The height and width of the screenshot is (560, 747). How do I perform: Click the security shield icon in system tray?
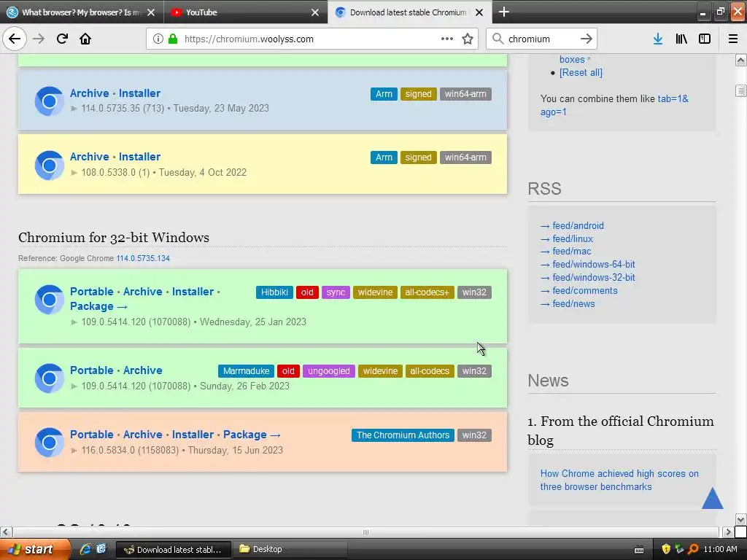(666, 549)
